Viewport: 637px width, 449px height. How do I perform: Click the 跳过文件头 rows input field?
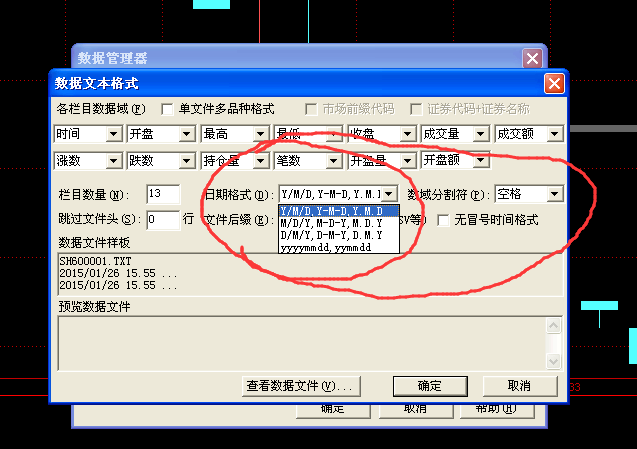pyautogui.click(x=163, y=220)
